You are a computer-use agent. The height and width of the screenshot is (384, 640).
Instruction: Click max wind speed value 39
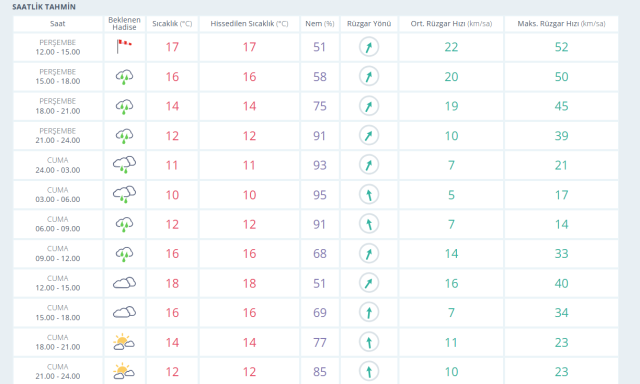point(561,136)
